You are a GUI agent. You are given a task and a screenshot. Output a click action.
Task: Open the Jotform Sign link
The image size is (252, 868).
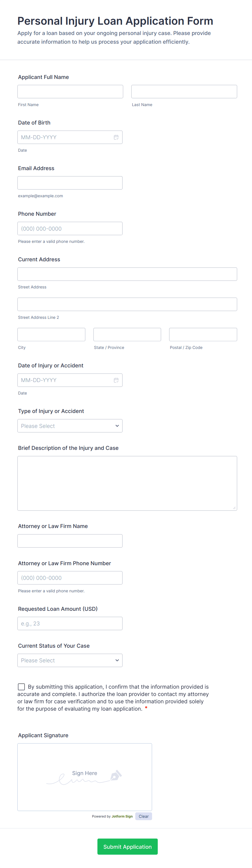pyautogui.click(x=122, y=816)
